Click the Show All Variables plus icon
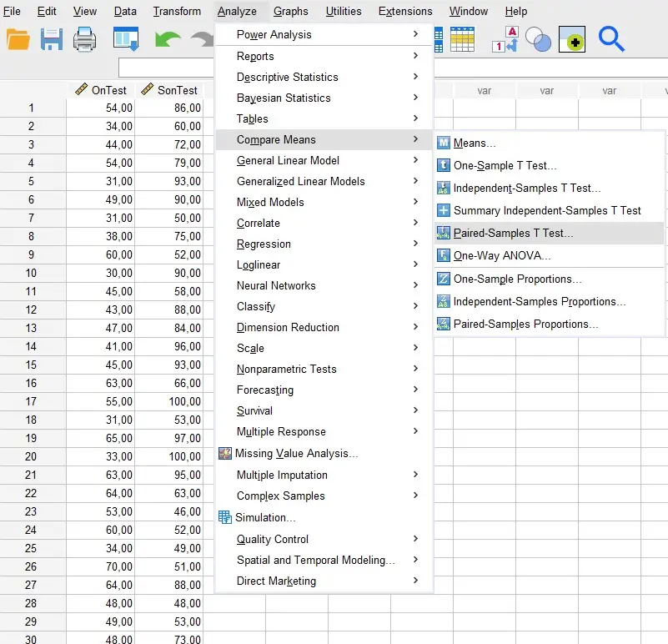This screenshot has height=644, width=668. [572, 39]
